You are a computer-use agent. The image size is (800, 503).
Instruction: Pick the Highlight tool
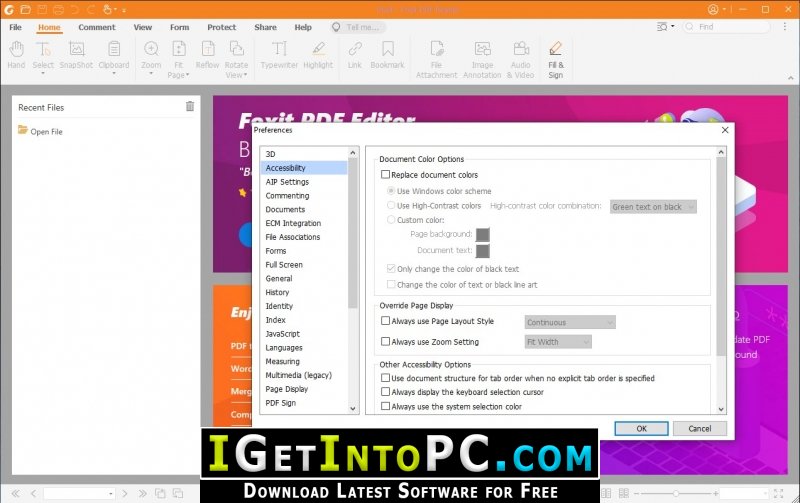pyautogui.click(x=318, y=55)
